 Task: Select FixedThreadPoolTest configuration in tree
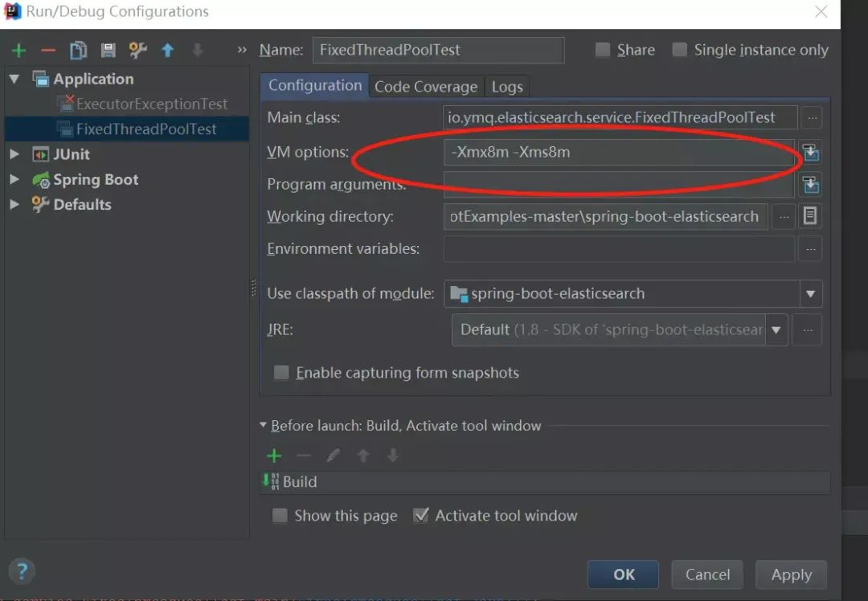tap(146, 129)
